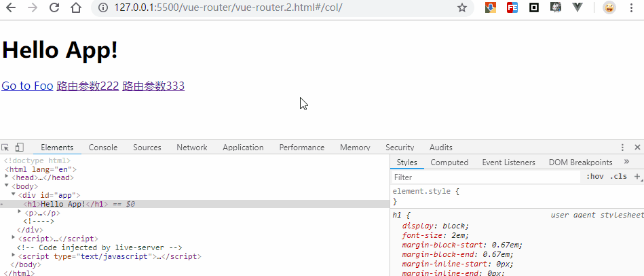This screenshot has height=276, width=644.
Task: Follow the Go to Foo link
Action: [x=27, y=86]
